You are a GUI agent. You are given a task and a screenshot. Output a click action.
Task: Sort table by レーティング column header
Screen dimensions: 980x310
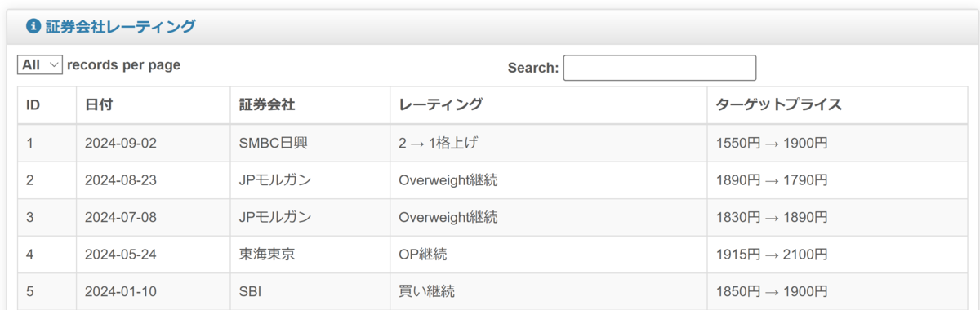pos(549,105)
